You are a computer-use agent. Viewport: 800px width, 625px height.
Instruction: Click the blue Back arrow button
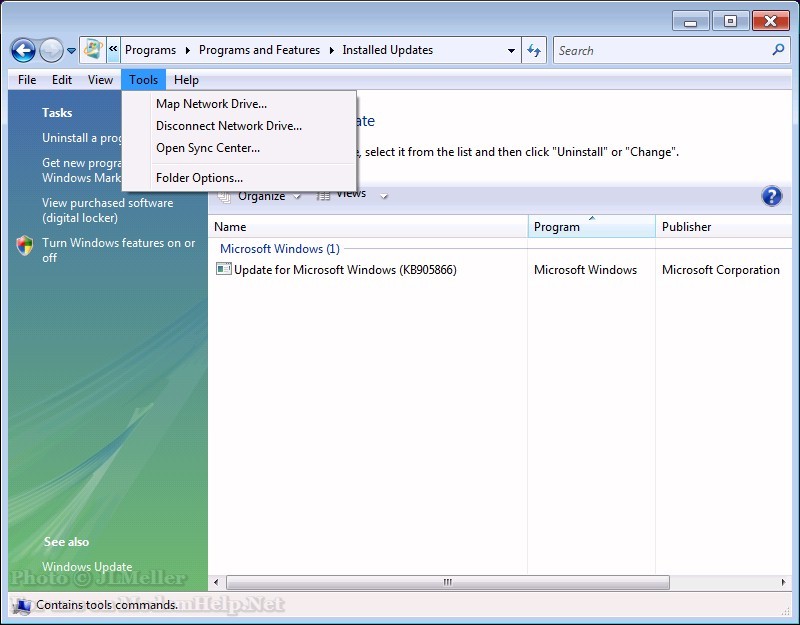tap(23, 50)
